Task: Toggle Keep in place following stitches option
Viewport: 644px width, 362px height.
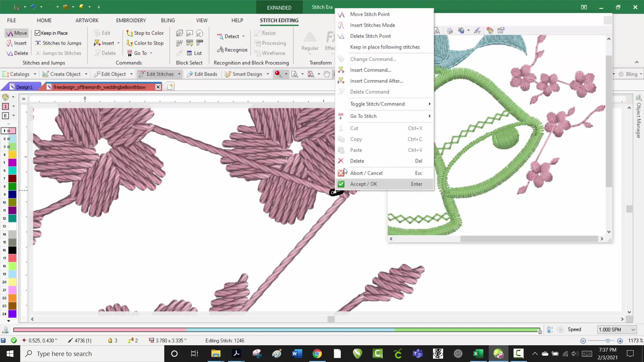Action: coord(385,47)
